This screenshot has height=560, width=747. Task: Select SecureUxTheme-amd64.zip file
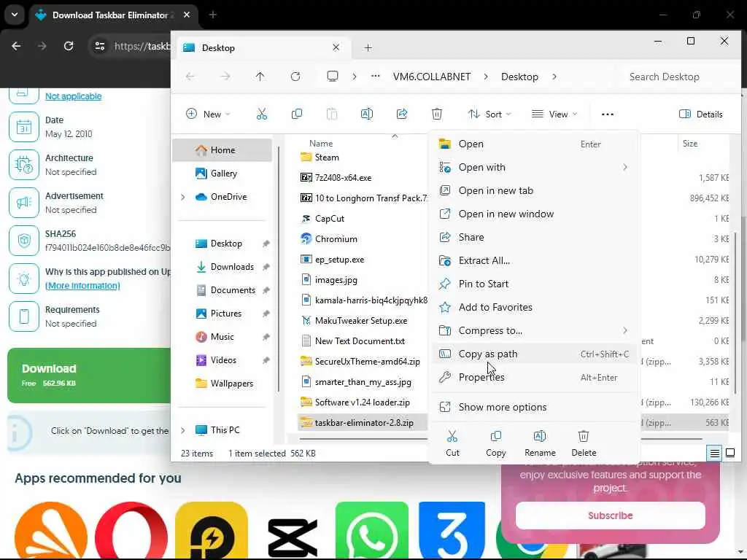pyautogui.click(x=368, y=362)
